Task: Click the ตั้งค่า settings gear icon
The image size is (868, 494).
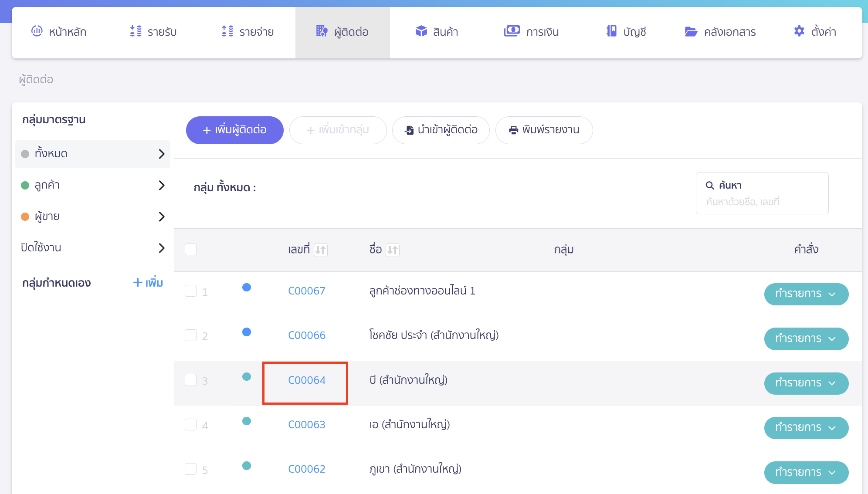Action: coord(799,31)
